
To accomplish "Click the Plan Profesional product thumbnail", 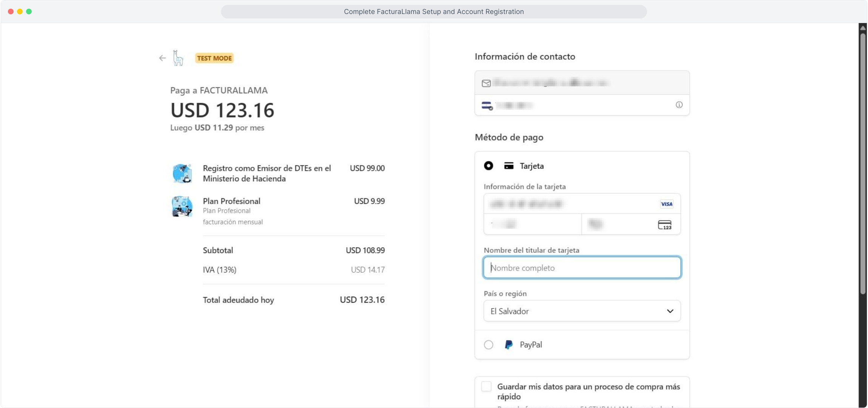I will 182,206.
